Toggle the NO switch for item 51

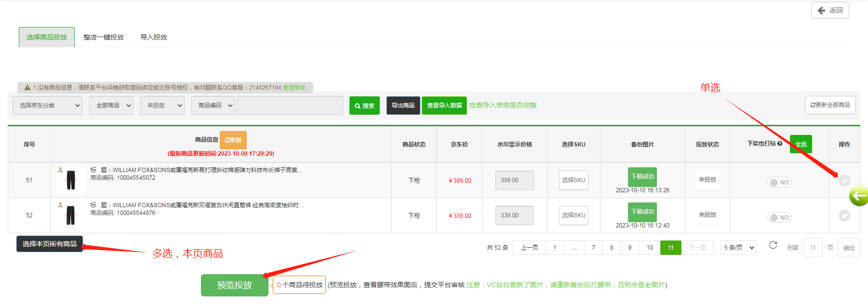779,183
